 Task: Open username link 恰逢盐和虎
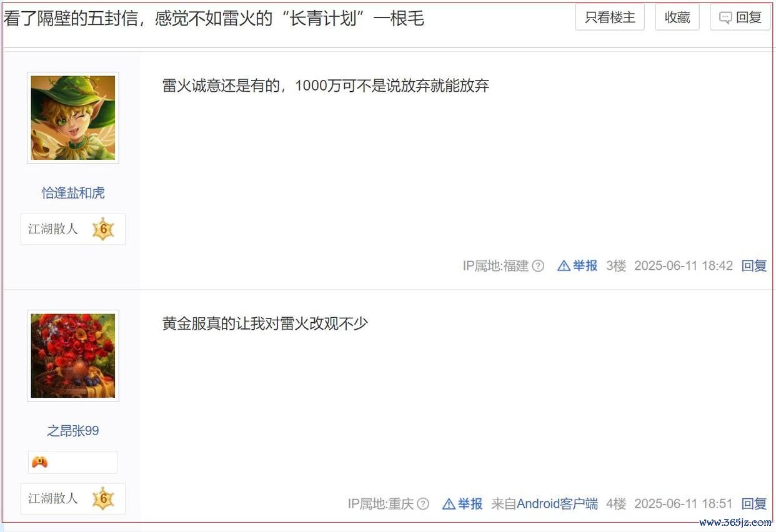[x=73, y=193]
